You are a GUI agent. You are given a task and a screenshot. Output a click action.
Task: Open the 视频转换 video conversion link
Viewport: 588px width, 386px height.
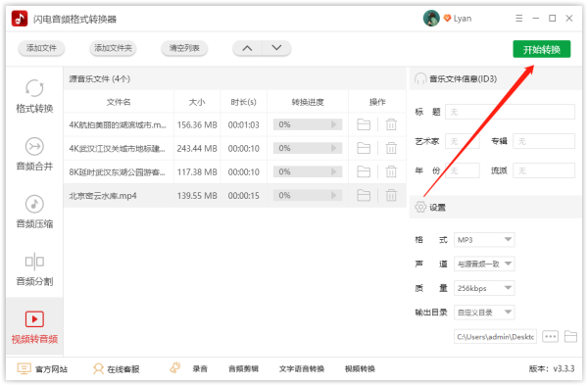[x=360, y=369]
